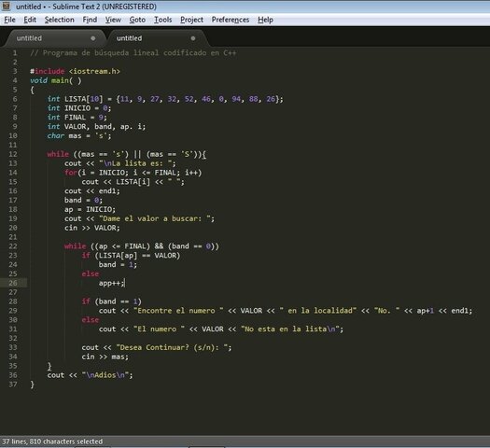Click the 'for(i = INICIO' loop line
This screenshot has height=448, width=490.
pyautogui.click(x=133, y=173)
